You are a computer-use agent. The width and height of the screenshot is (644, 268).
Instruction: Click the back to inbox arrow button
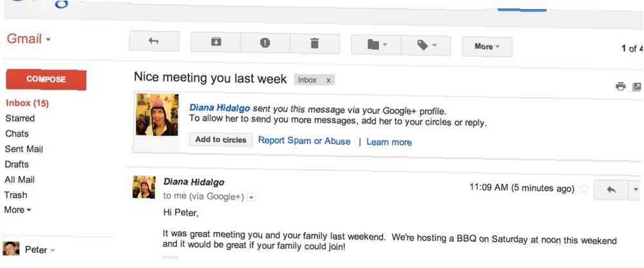point(154,41)
